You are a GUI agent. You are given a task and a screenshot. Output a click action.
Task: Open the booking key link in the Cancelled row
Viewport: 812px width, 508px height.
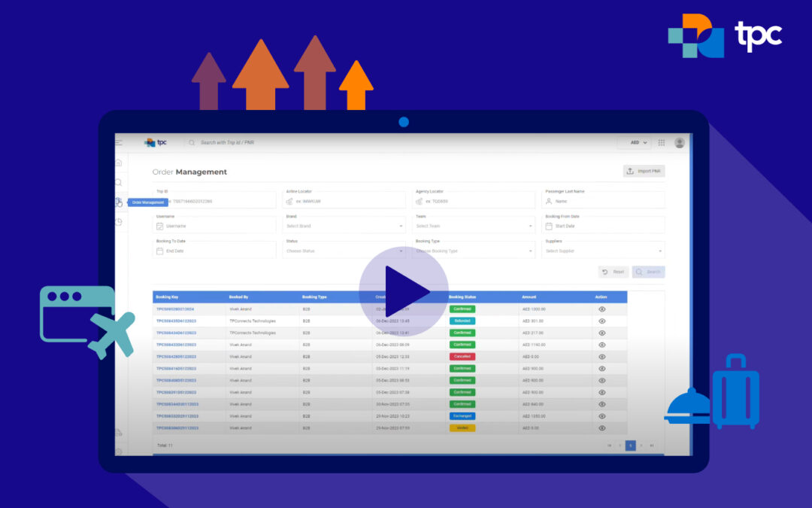[176, 357]
